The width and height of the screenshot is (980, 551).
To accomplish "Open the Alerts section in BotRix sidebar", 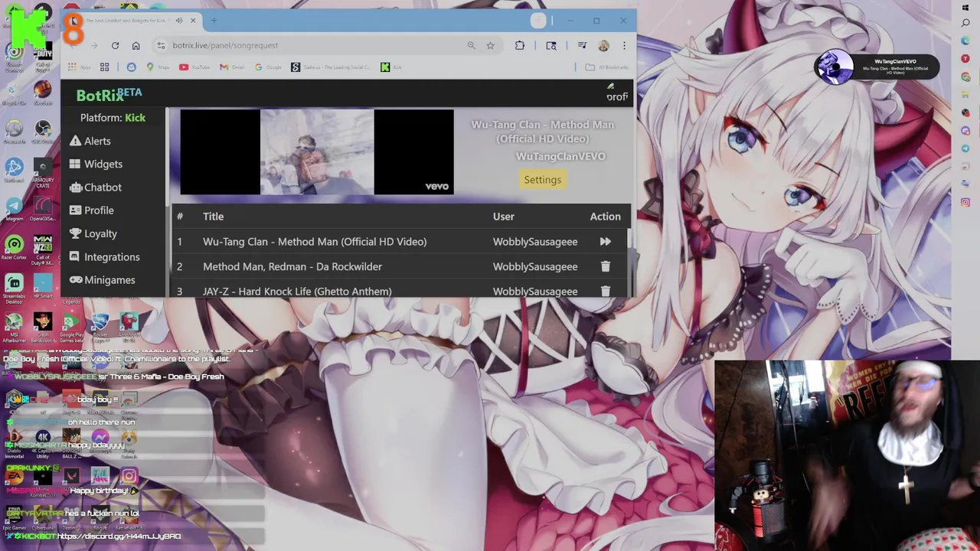I will click(x=90, y=141).
